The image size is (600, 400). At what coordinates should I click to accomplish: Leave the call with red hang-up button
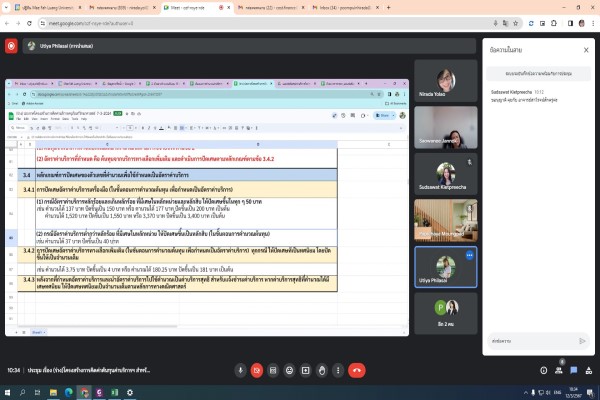click(357, 370)
